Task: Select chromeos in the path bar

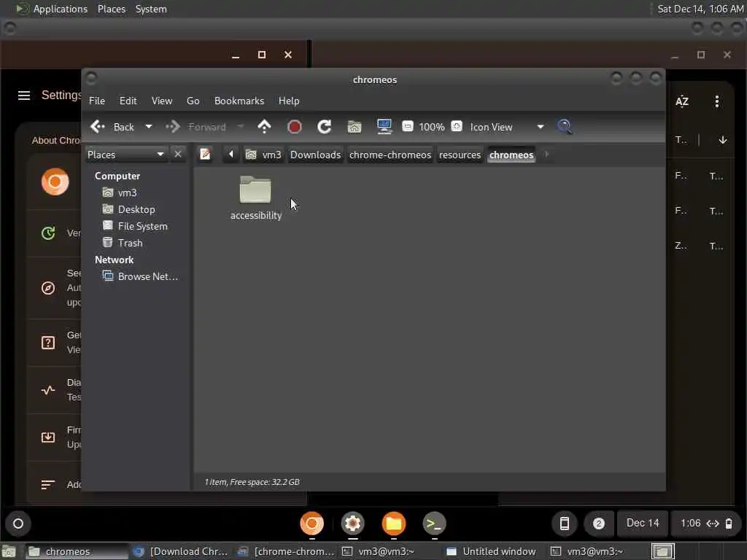Action: point(511,155)
